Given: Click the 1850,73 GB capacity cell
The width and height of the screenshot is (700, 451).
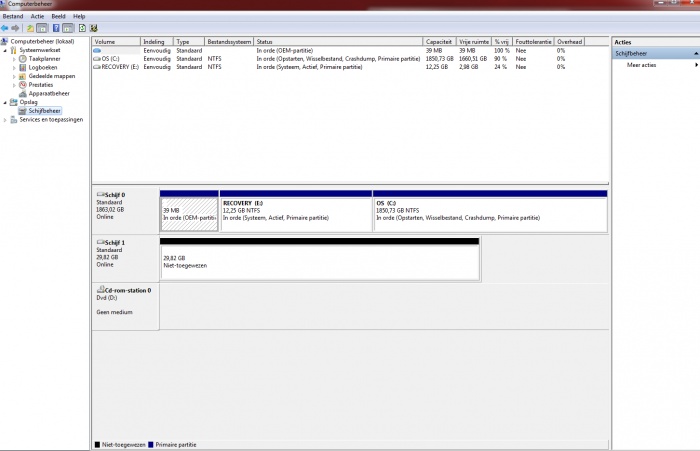Looking at the screenshot, I should [x=439, y=59].
